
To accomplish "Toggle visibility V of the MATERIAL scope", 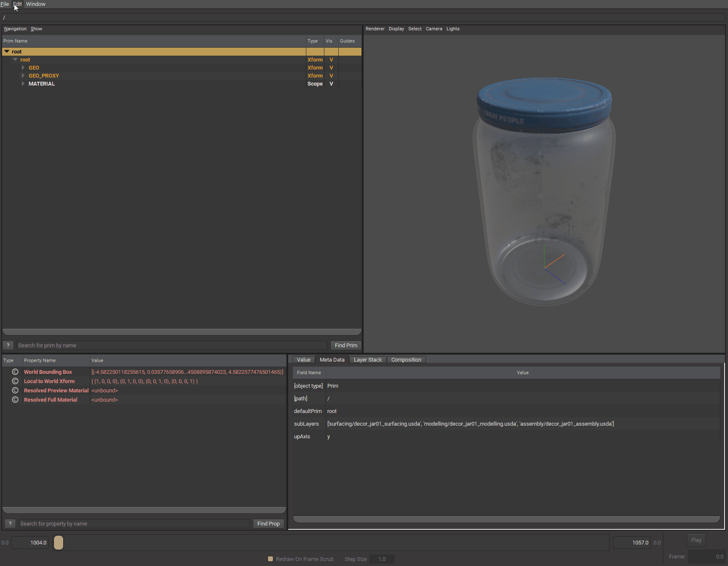I will click(x=331, y=84).
